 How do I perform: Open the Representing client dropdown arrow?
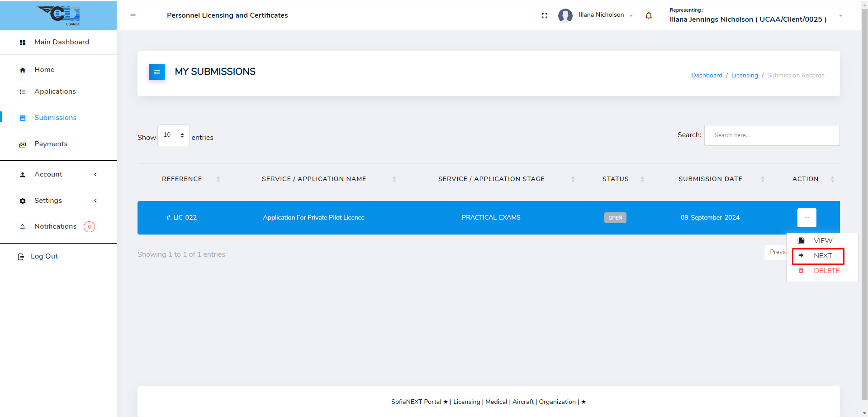coord(841,16)
